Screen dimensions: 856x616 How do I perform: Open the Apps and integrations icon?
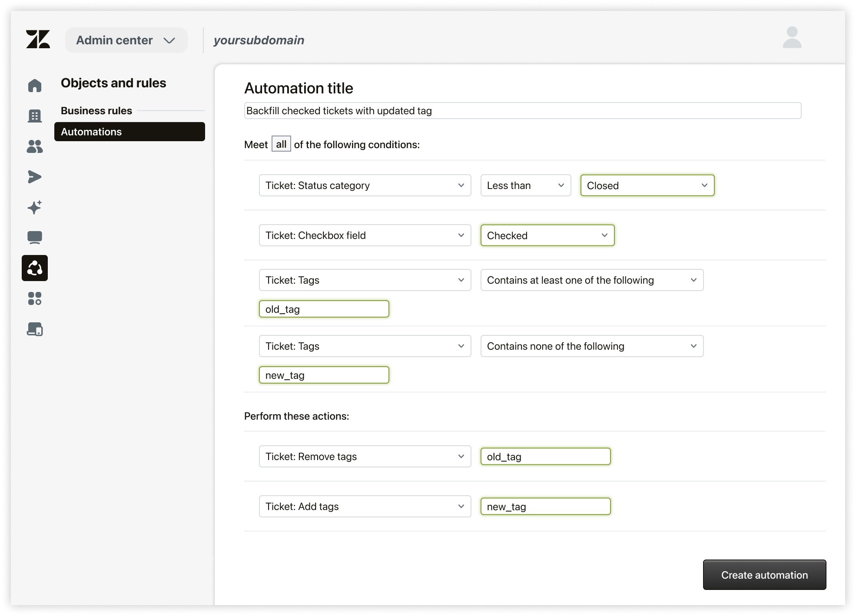coord(35,298)
